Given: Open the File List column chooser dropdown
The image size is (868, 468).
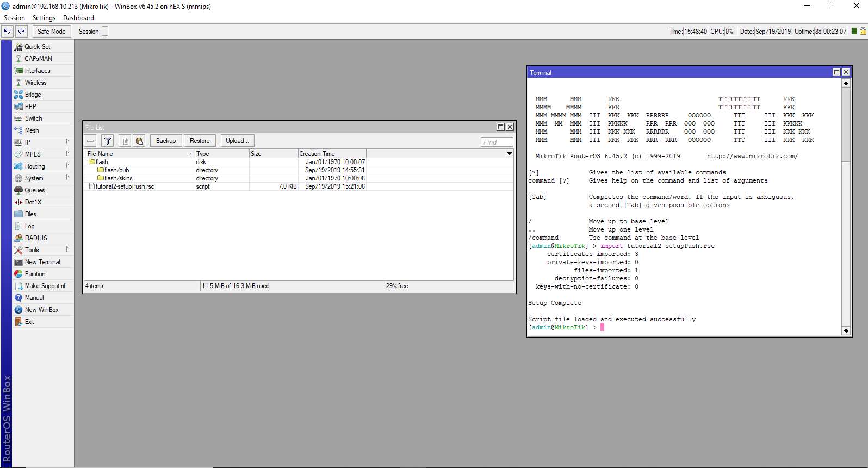Looking at the screenshot, I should (x=509, y=154).
